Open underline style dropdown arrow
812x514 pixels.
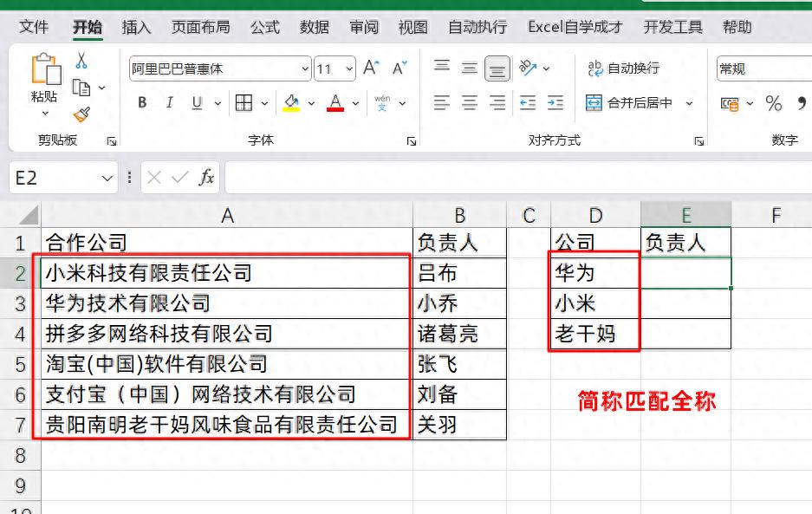tap(218, 103)
